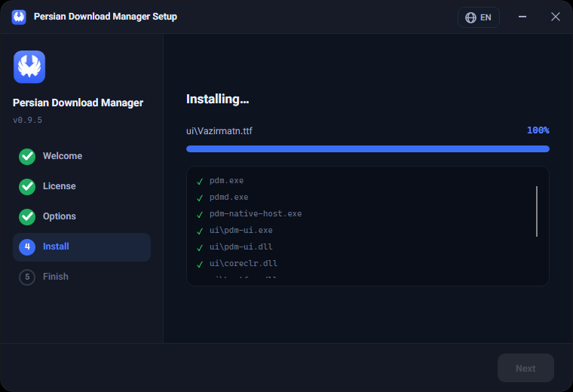Viewport: 573px width, 392px height.
Task: Click the blue installation progress bar
Action: (x=368, y=149)
